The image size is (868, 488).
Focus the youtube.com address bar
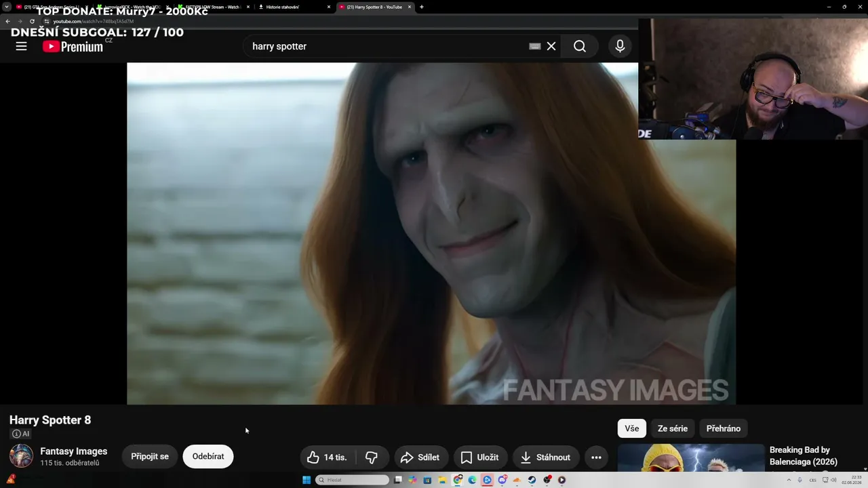[339, 21]
